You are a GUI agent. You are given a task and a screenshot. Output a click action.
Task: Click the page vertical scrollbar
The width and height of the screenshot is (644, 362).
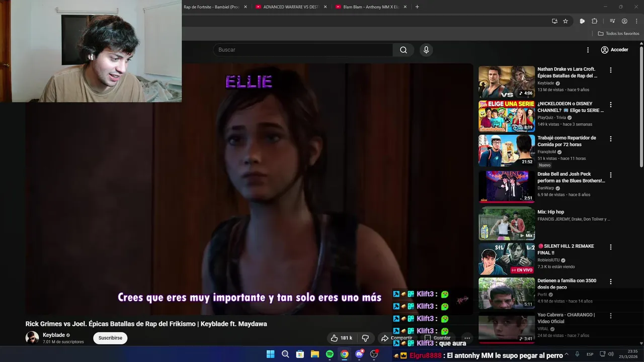pos(641,106)
